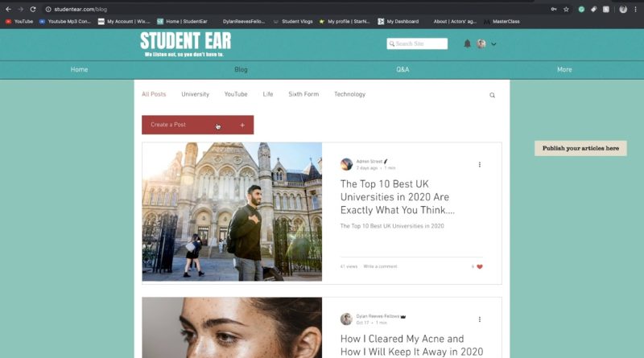Open the acne post face thumbnail
Image resolution: width=644 pixels, height=358 pixels.
(232, 327)
